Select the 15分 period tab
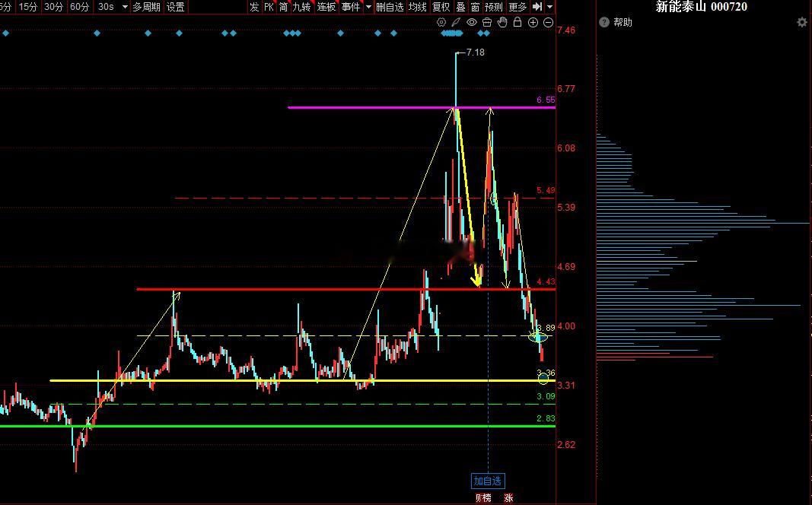812x505 pixels. (x=28, y=7)
